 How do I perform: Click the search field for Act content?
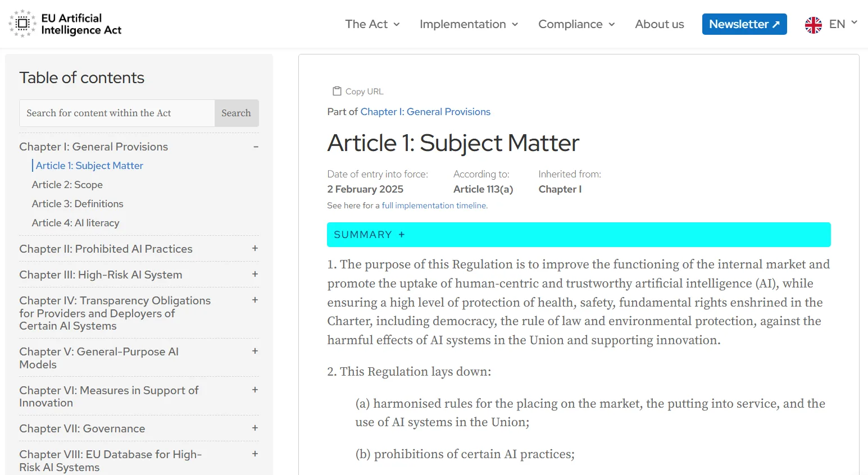coord(117,113)
